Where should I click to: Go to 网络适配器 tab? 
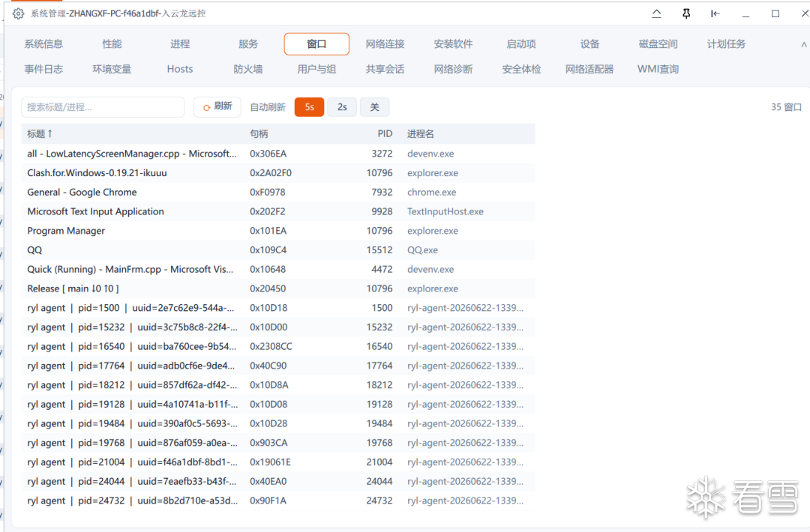[x=589, y=69]
